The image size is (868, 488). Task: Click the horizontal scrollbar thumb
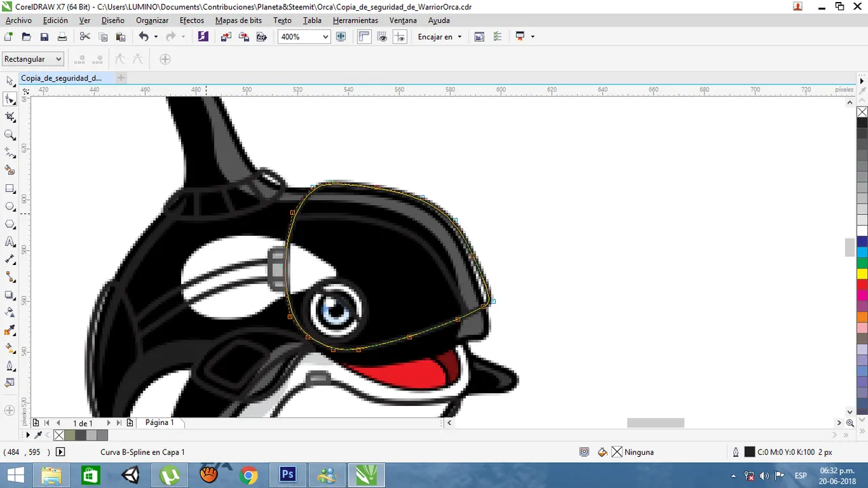(655, 423)
